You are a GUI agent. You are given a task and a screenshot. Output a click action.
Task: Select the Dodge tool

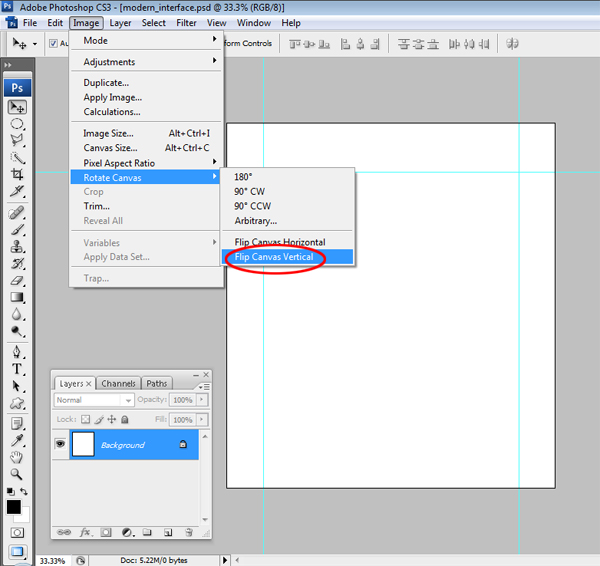point(17,331)
